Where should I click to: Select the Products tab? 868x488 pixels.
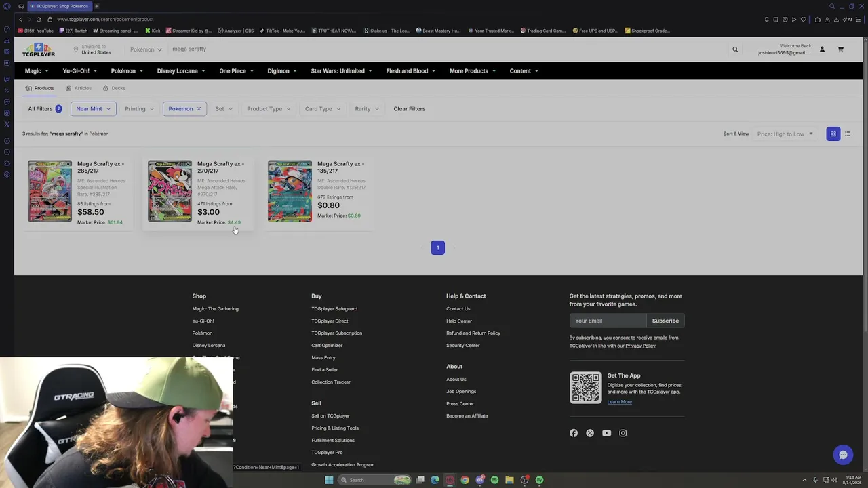pos(40,88)
